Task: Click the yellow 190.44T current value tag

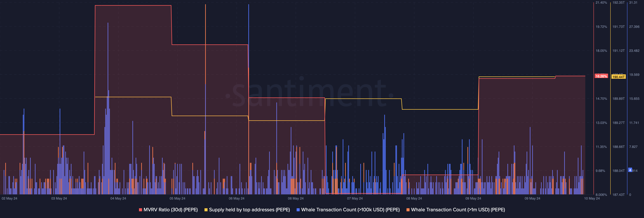Action: pyautogui.click(x=619, y=77)
